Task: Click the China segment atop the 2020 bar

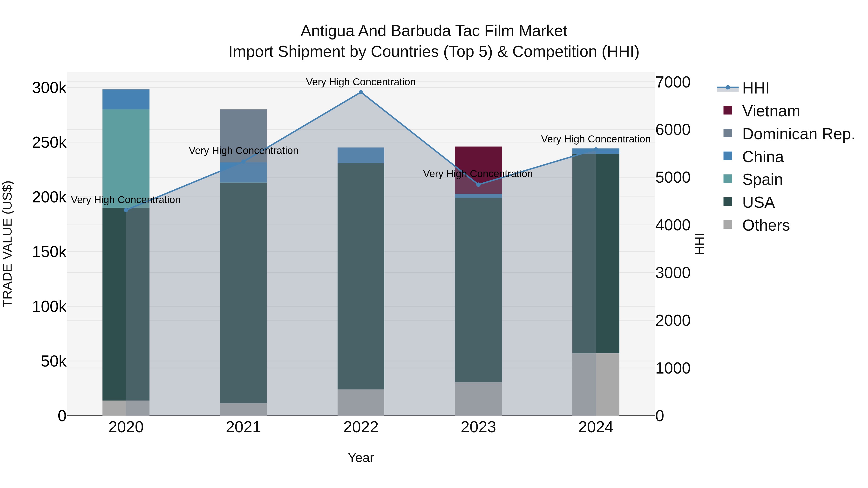Action: [126, 99]
